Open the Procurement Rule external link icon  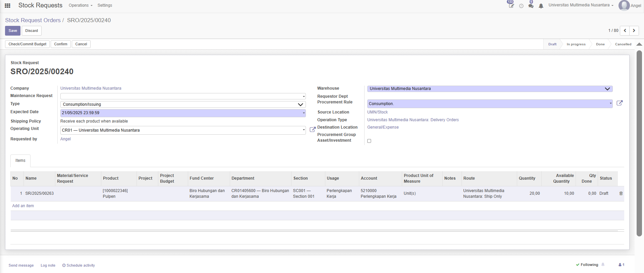(x=620, y=103)
